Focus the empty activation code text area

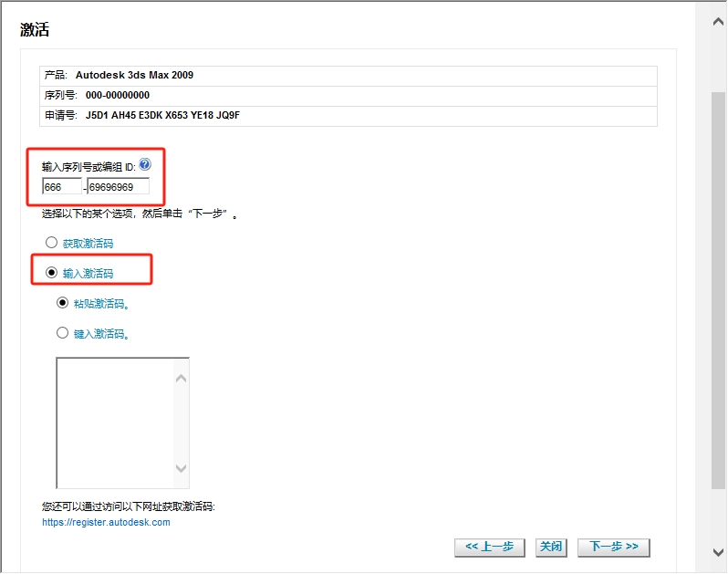[114, 423]
